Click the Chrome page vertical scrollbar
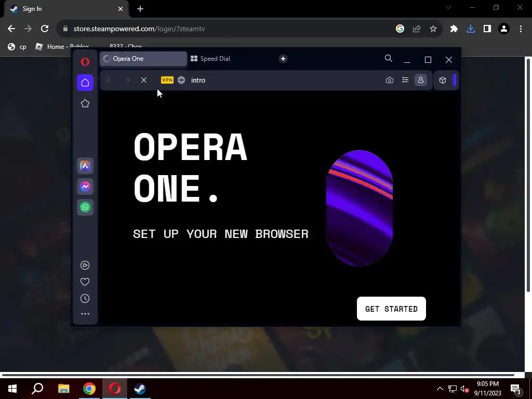This screenshot has height=399, width=532. click(528, 175)
